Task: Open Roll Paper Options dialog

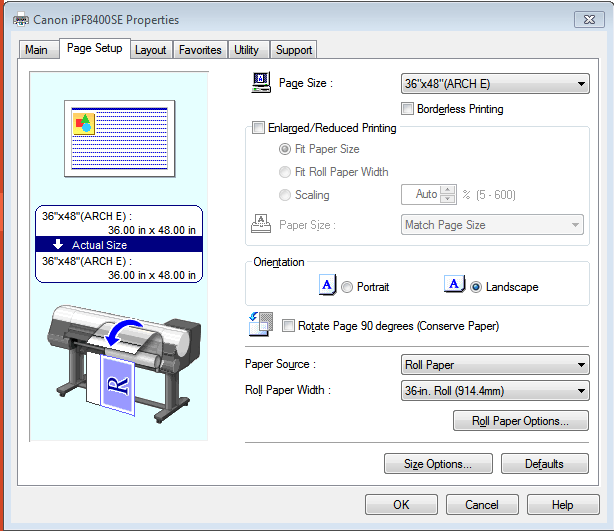Action: point(521,421)
